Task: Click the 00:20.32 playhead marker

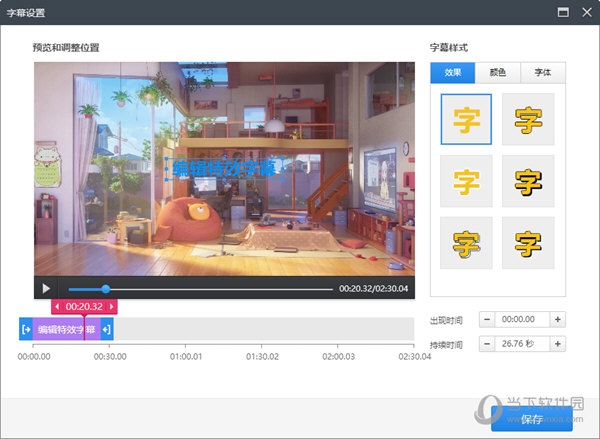Action: pyautogui.click(x=84, y=307)
